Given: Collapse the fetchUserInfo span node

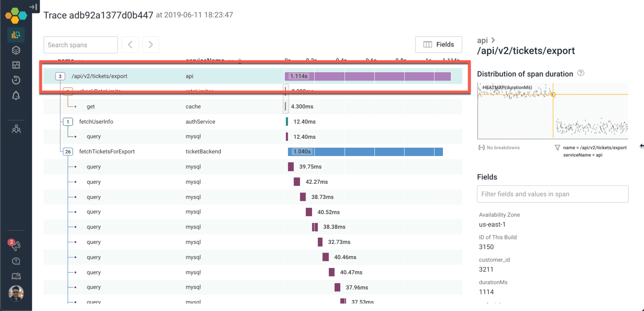Looking at the screenshot, I should pyautogui.click(x=68, y=122).
